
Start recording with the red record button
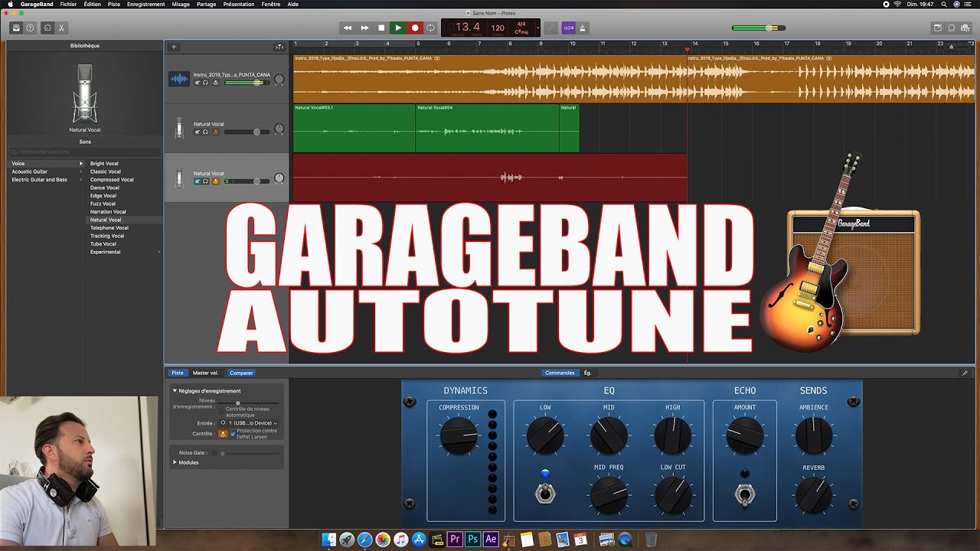point(415,28)
